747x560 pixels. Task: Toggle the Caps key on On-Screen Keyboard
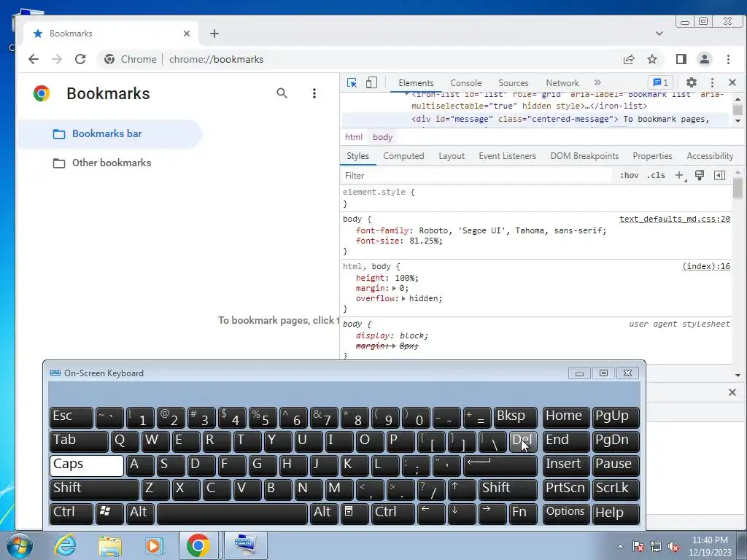87,465
